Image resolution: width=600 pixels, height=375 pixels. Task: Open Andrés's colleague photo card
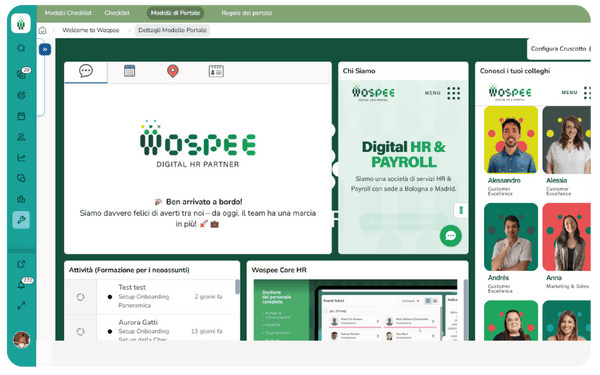(x=511, y=237)
